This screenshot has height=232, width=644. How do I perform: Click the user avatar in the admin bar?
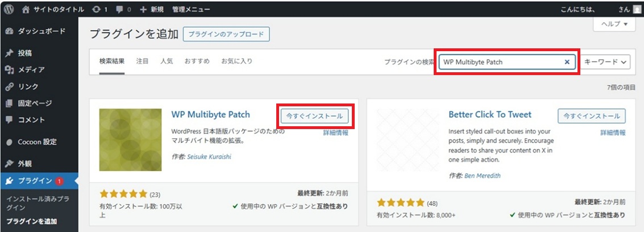tap(637, 10)
